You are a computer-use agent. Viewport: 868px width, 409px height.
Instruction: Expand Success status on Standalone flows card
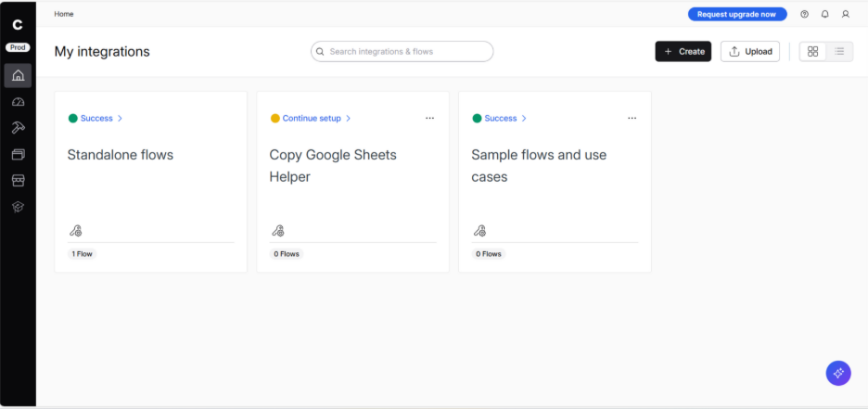click(x=96, y=119)
